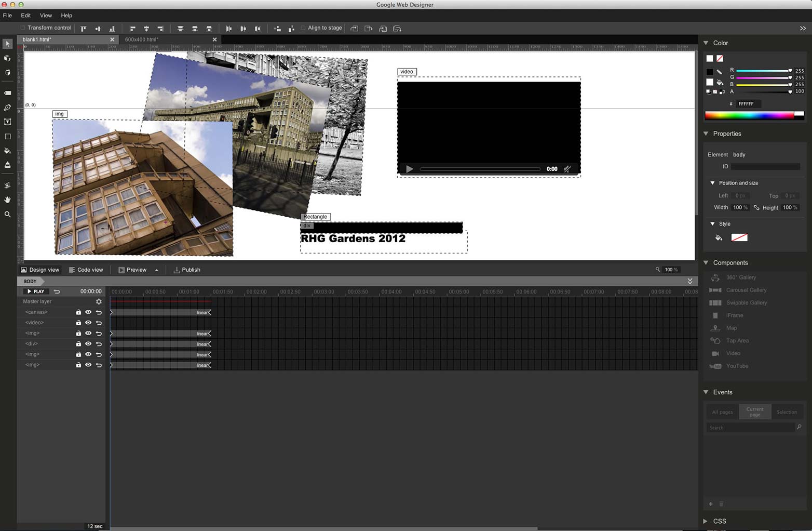Viewport: 812px width, 531px height.
Task: Select the Rectangle shape tool
Action: coord(7,137)
